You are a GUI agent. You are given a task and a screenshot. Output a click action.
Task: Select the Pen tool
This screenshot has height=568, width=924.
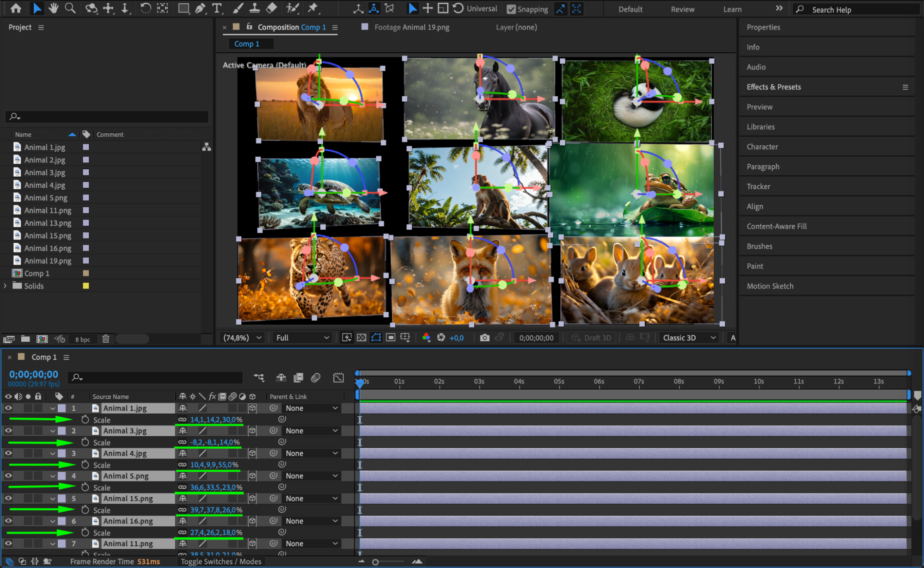[200, 8]
